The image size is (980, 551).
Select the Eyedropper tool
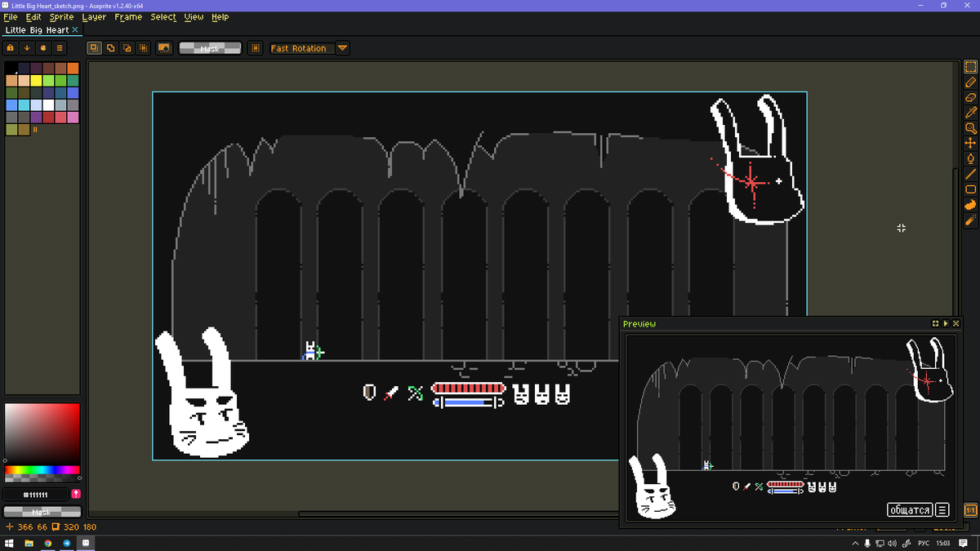tap(971, 113)
